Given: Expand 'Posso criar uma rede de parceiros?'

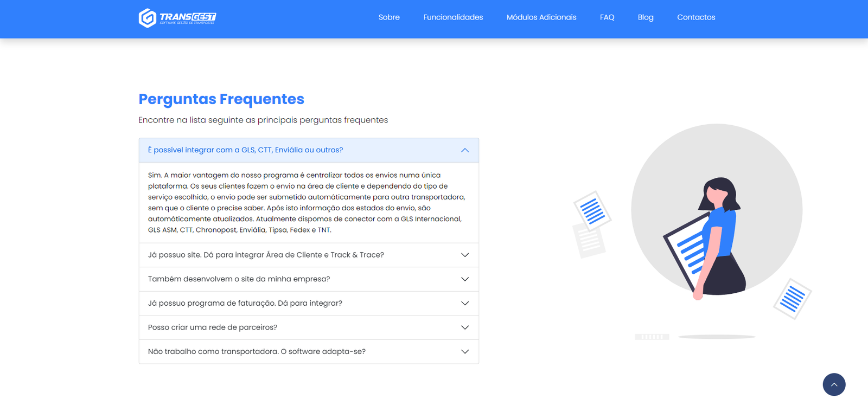Looking at the screenshot, I should point(213,327).
